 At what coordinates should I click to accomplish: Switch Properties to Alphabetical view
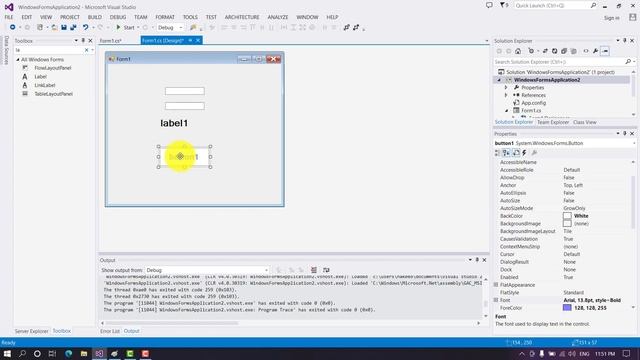507,153
